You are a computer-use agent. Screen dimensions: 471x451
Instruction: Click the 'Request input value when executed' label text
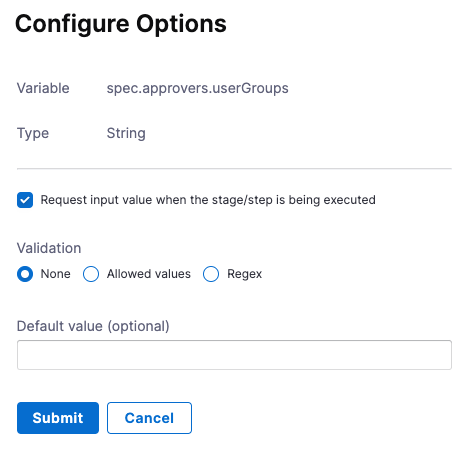pyautogui.click(x=208, y=200)
